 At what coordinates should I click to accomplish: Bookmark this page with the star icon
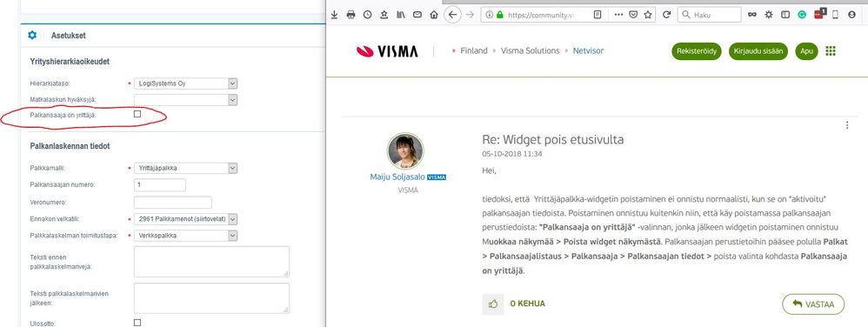(x=648, y=15)
